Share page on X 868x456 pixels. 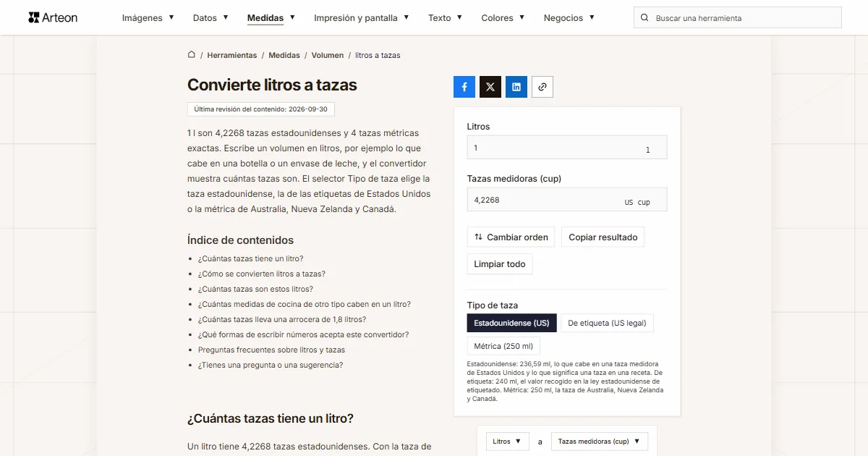(x=490, y=87)
